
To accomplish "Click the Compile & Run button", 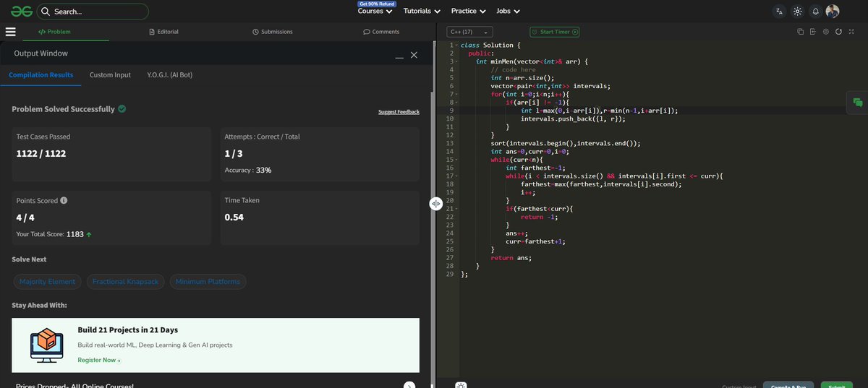I will tap(789, 385).
